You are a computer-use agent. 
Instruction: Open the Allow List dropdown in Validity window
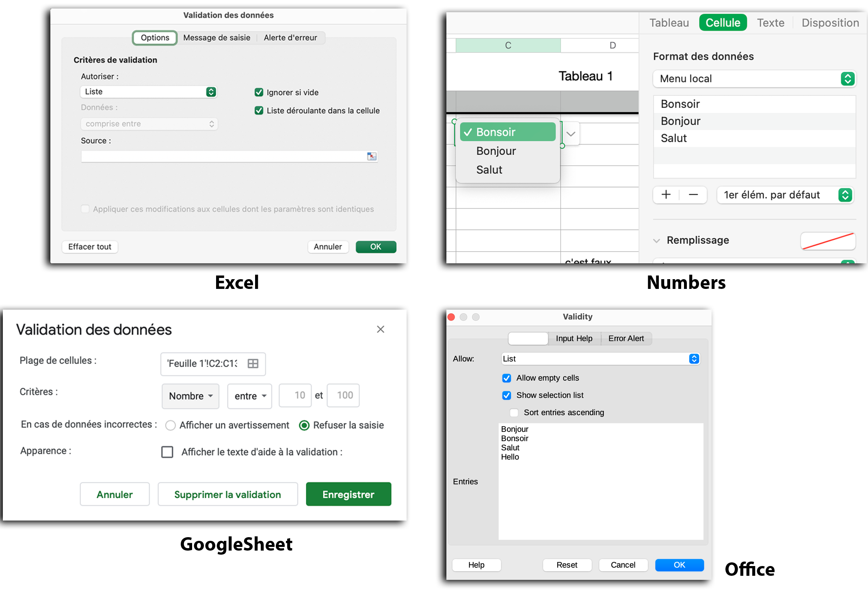pyautogui.click(x=600, y=359)
